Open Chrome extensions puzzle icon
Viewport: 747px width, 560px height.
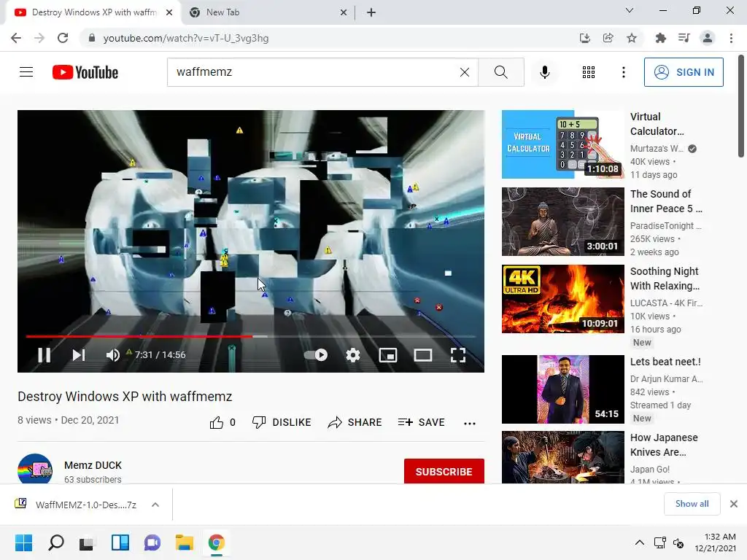[x=661, y=38]
